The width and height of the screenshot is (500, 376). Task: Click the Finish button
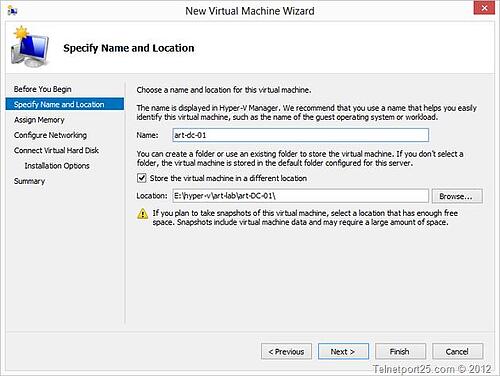point(400,352)
